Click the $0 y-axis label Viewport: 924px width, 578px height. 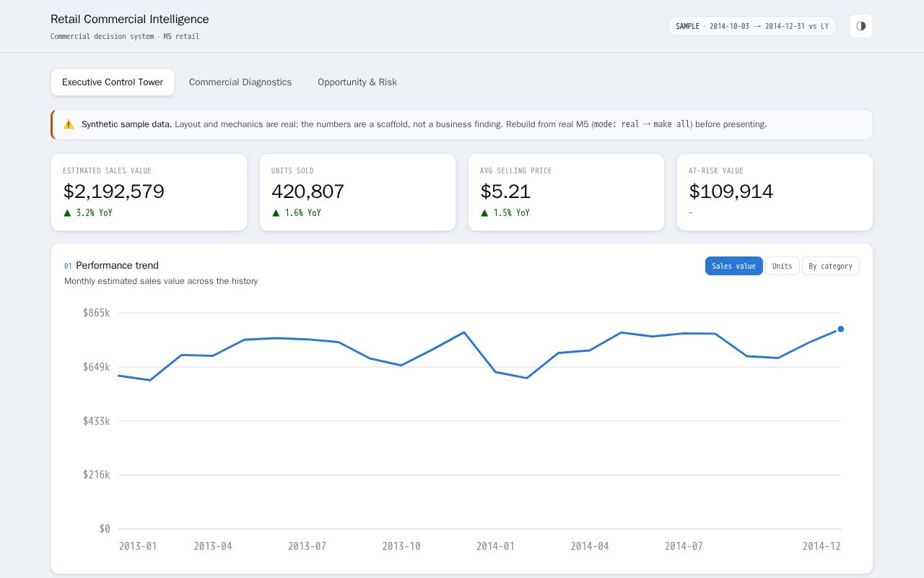point(105,529)
